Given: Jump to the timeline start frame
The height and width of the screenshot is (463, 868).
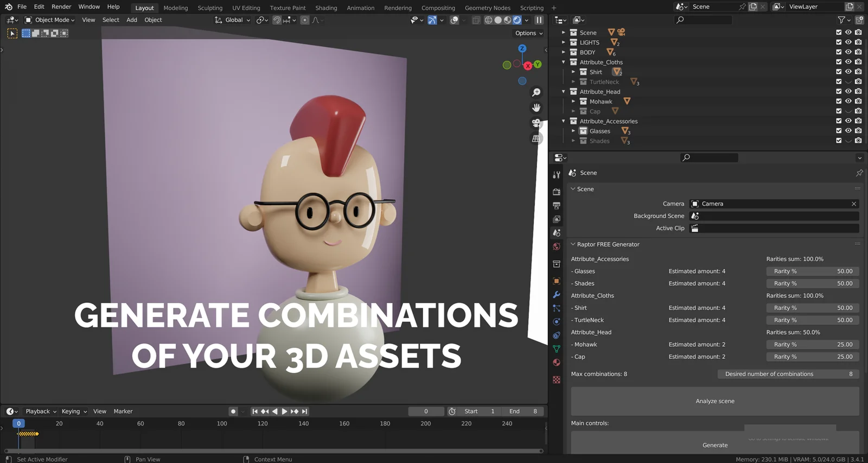Looking at the screenshot, I should pyautogui.click(x=255, y=411).
